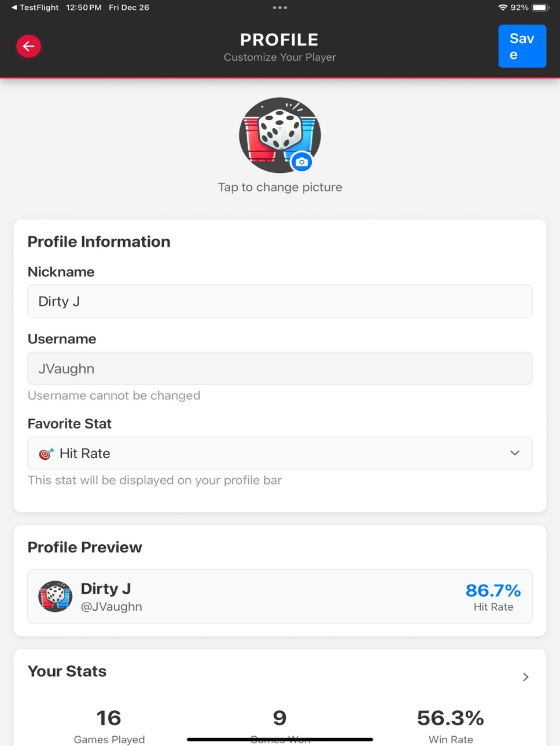Tap the blue camera icon on avatar
560x746 pixels.
coord(301,162)
